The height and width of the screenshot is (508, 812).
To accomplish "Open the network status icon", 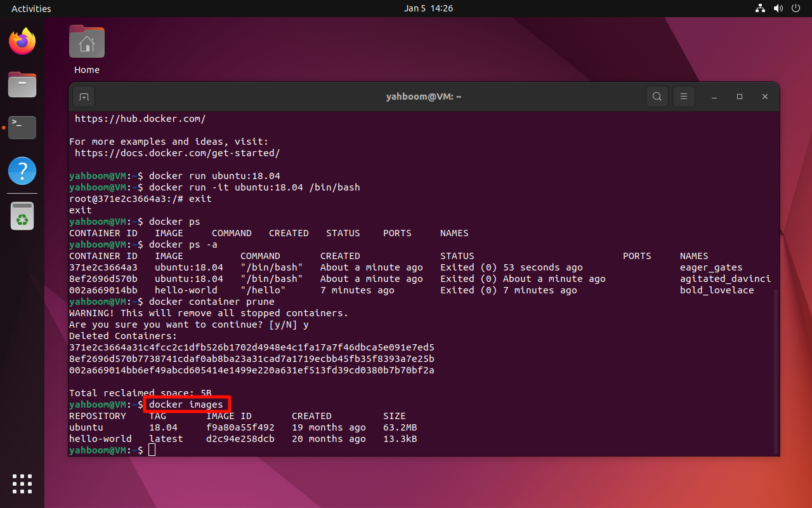I will click(x=760, y=8).
